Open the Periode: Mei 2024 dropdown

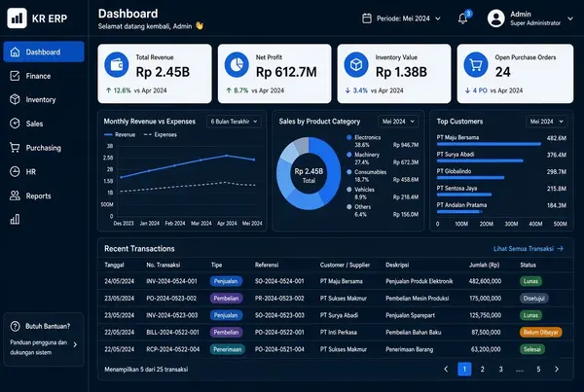(401, 18)
